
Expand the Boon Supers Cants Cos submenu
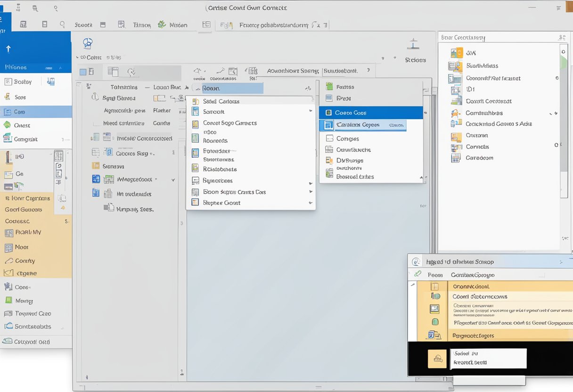pos(311,192)
